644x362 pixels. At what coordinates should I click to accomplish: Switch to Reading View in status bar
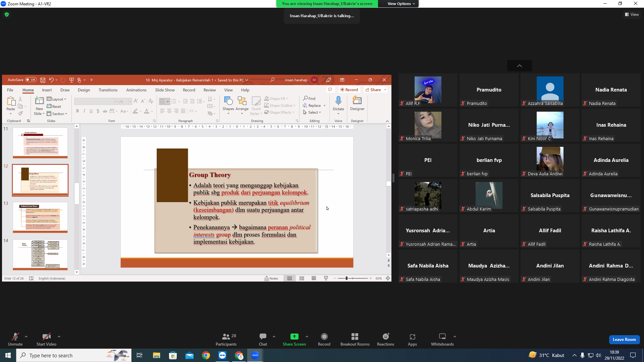coord(314,279)
